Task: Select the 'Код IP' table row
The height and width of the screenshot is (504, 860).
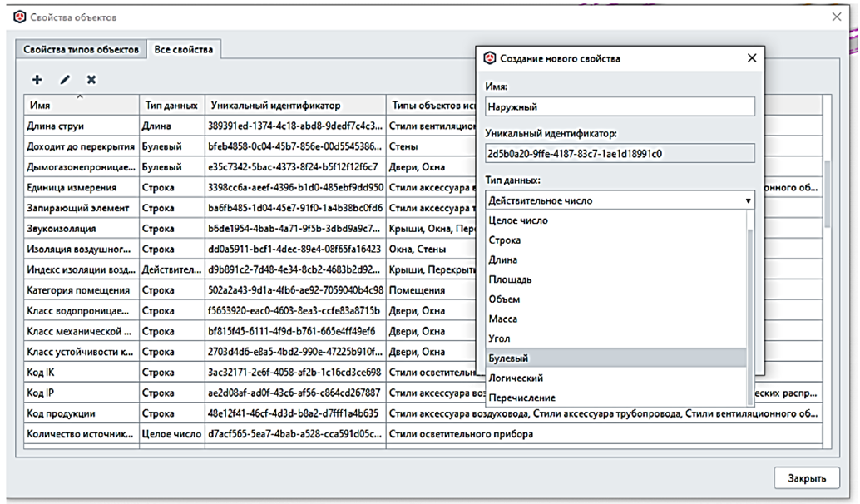Action: pyautogui.click(x=80, y=393)
